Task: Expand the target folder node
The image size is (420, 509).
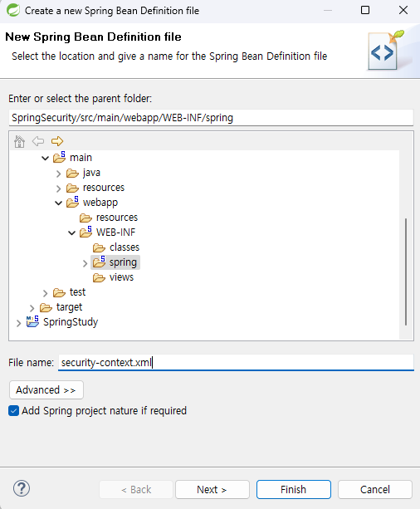Action: point(32,308)
